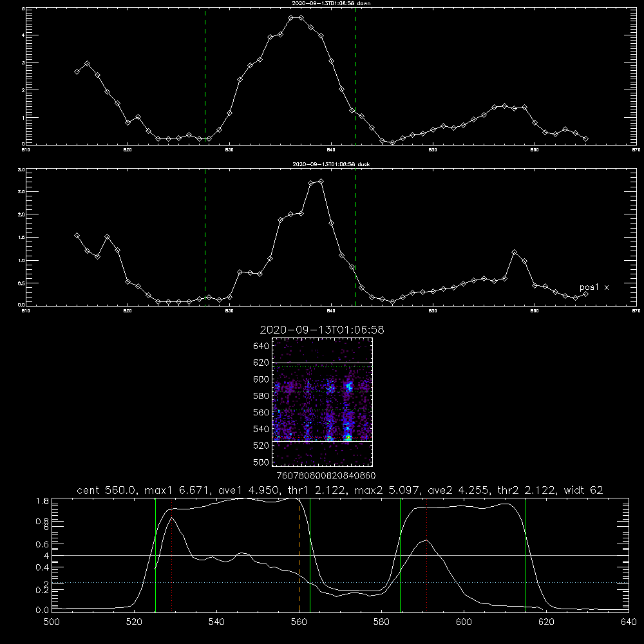Click right green dashed line in dusk plot
Screen dimensions: 644x644
click(355, 238)
